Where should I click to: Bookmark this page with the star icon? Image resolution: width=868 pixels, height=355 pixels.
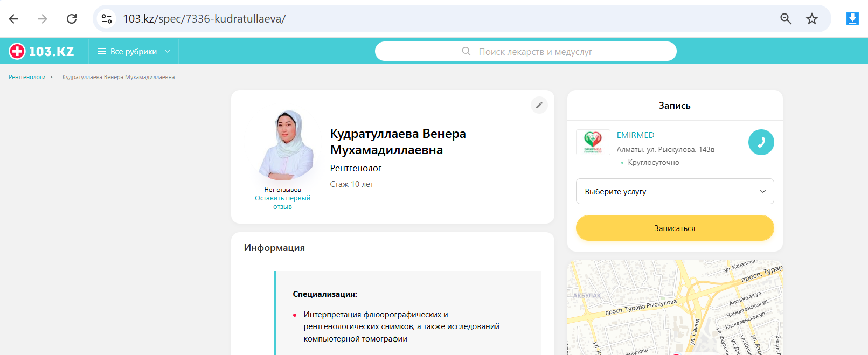coord(812,19)
